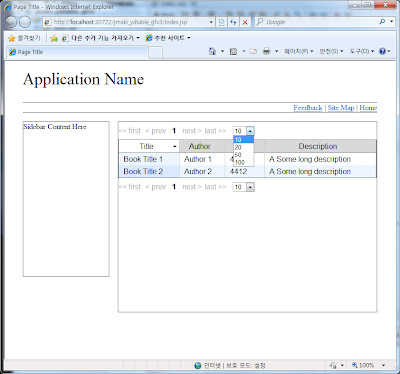
Task: Open the suggested sites favorites item
Action: (x=168, y=38)
